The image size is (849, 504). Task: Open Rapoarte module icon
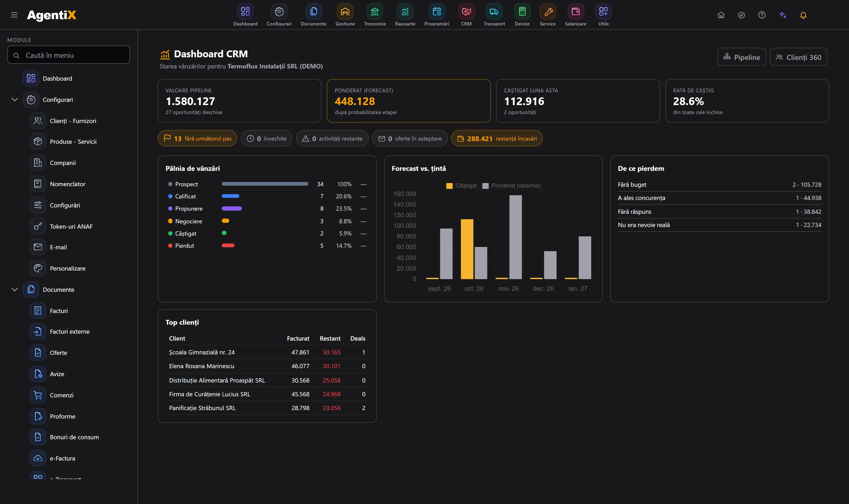[x=405, y=12]
